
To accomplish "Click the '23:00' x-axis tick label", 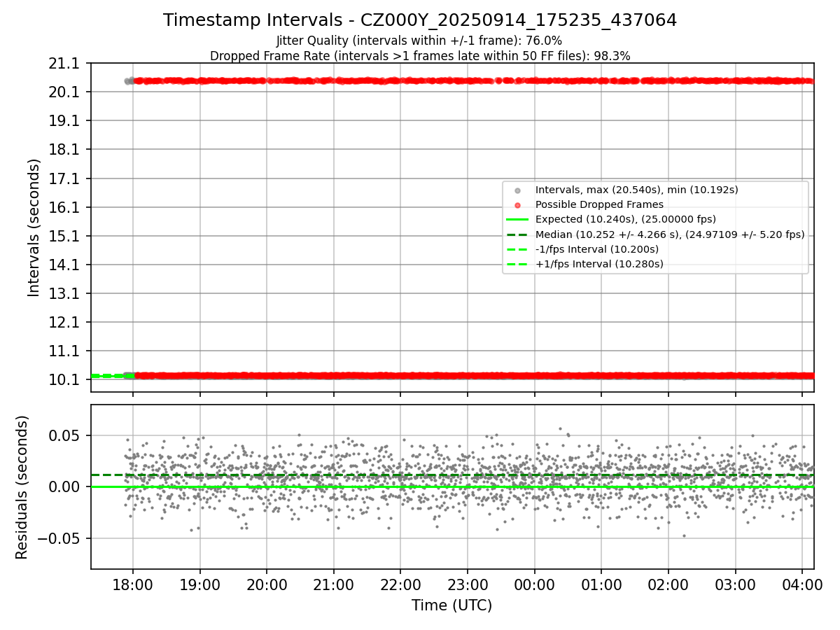I will [468, 584].
